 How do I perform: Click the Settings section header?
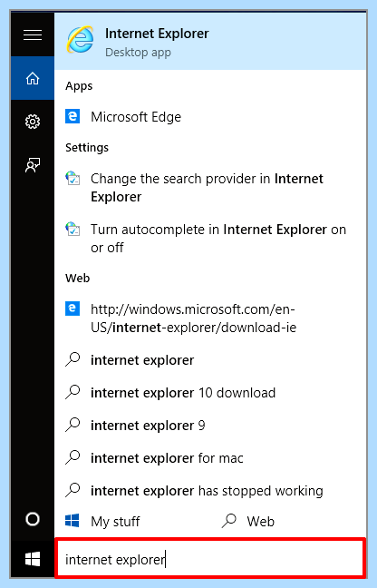pyautogui.click(x=87, y=147)
